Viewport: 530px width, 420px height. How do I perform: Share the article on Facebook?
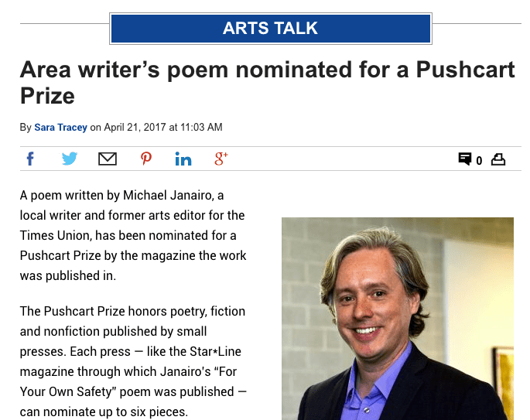(x=30, y=159)
